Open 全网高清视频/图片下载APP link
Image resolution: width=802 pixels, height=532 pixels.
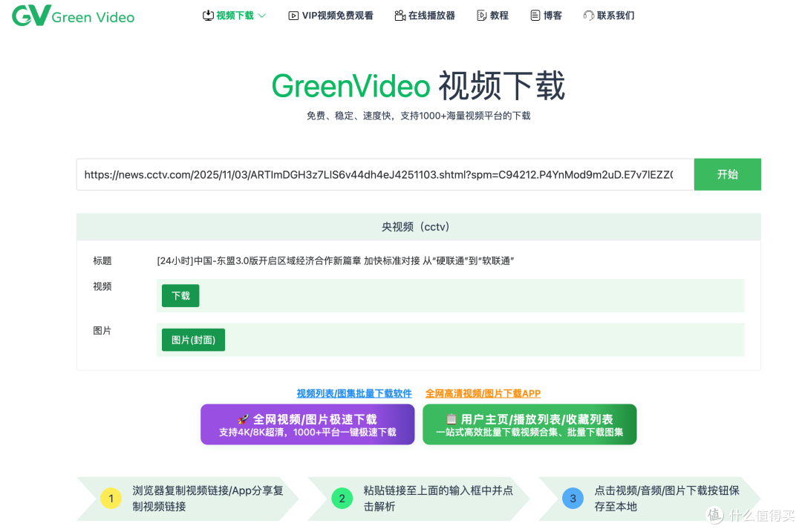(x=483, y=393)
